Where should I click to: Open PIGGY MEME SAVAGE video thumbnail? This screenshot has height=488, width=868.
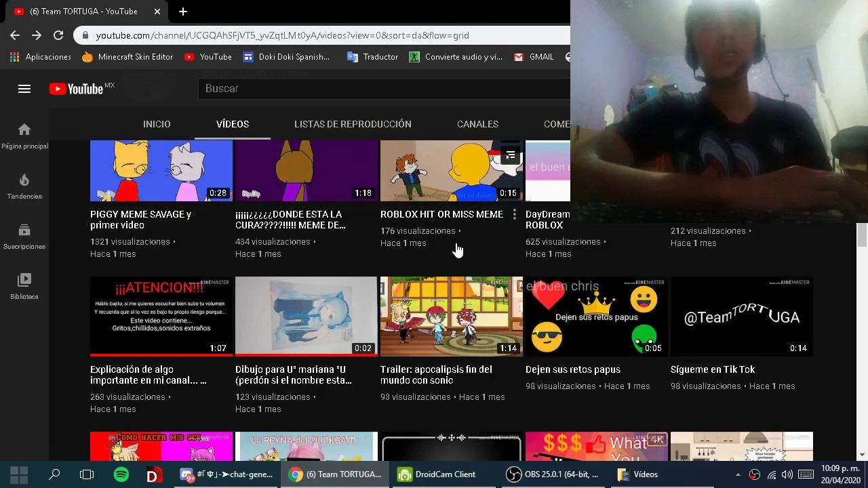pos(161,171)
